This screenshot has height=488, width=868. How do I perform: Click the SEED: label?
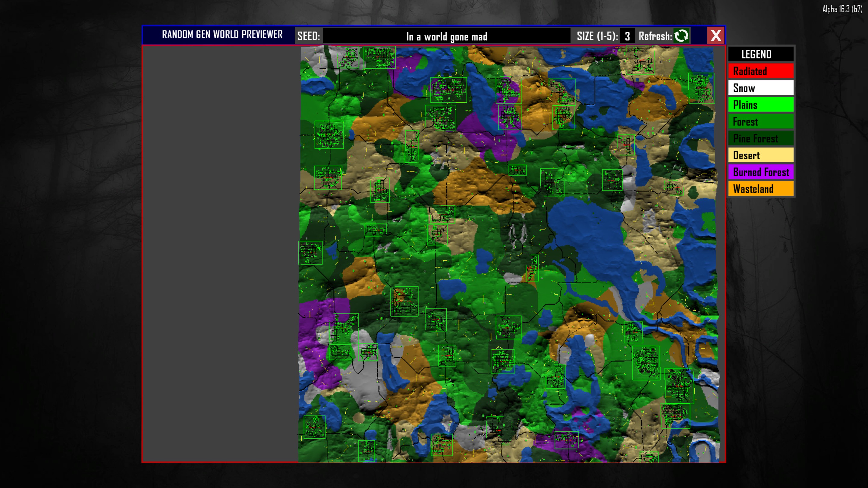tap(309, 36)
